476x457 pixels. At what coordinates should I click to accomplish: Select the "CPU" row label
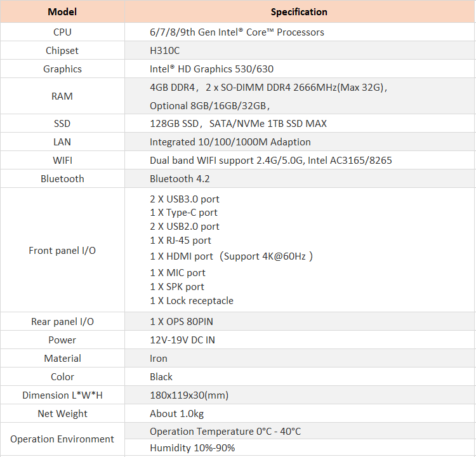(x=62, y=32)
